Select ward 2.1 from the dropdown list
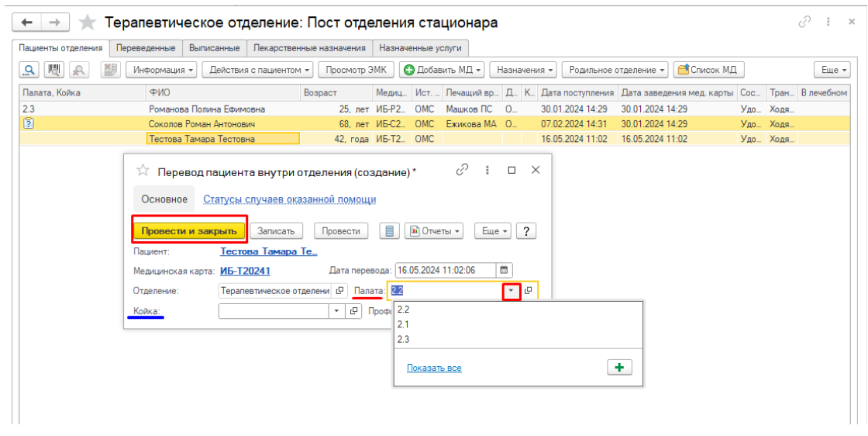868x436 pixels. 403,324
